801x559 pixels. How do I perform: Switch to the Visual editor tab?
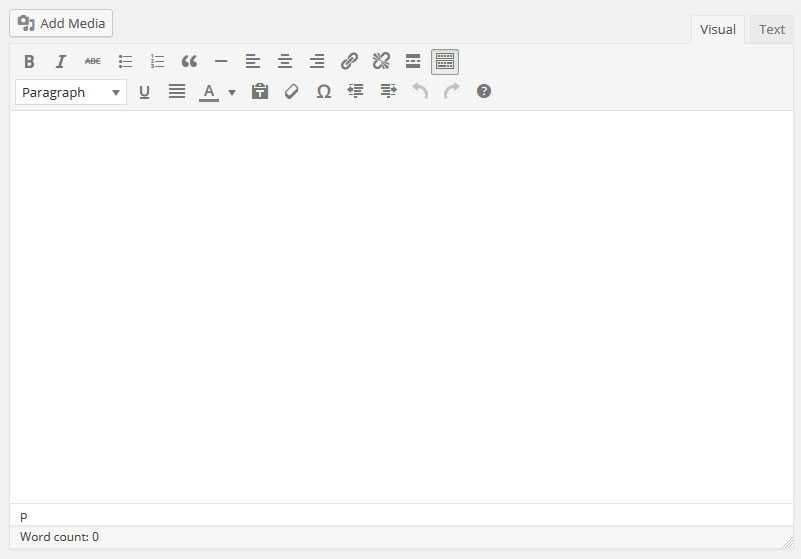[718, 30]
